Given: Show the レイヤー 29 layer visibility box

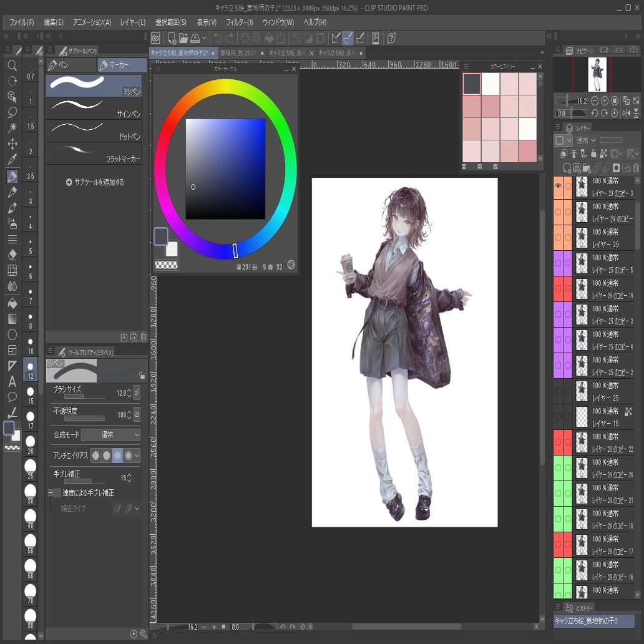Looking at the screenshot, I should coord(558,237).
